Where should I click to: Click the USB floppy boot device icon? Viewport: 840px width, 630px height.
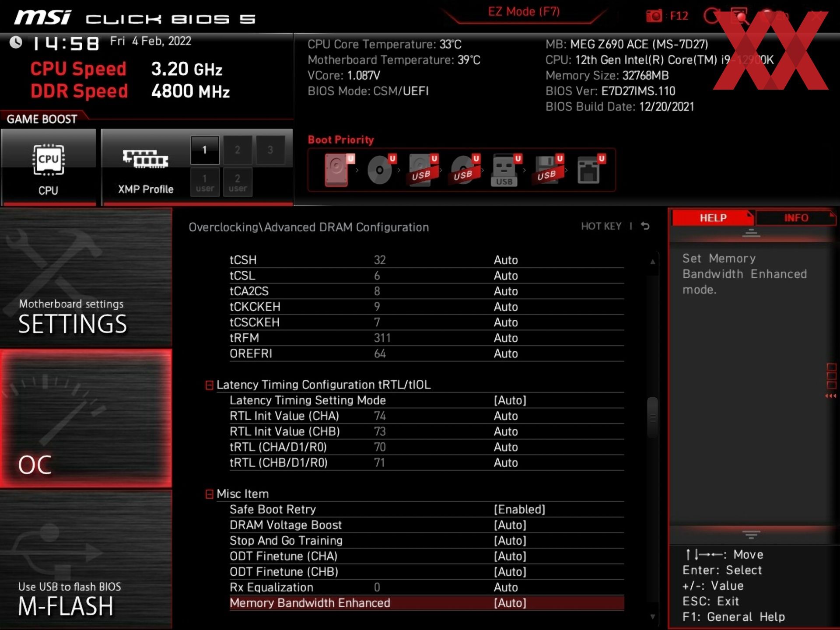coord(548,170)
